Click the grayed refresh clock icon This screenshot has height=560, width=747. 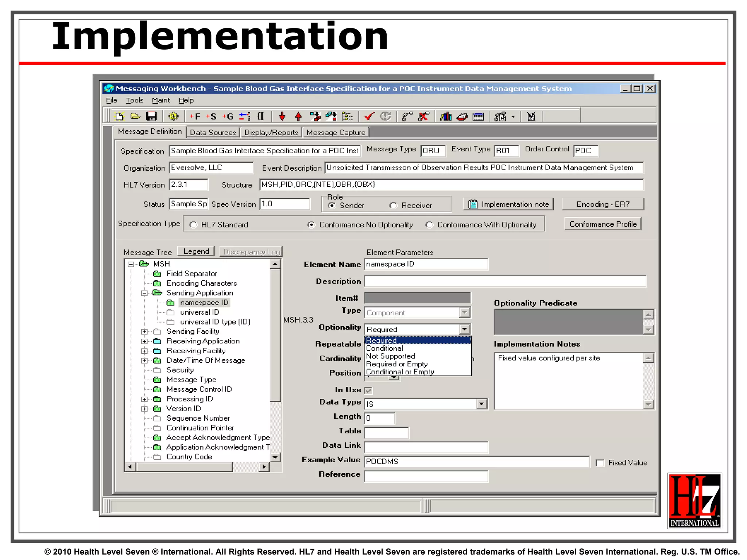coord(386,116)
